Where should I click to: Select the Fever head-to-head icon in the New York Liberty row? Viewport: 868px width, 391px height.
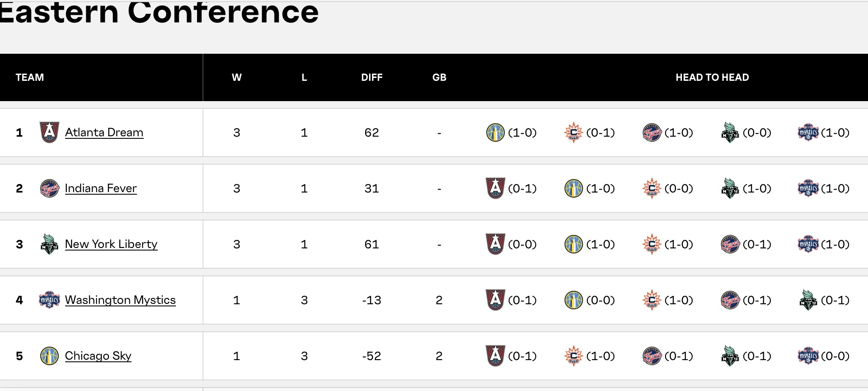(x=730, y=244)
